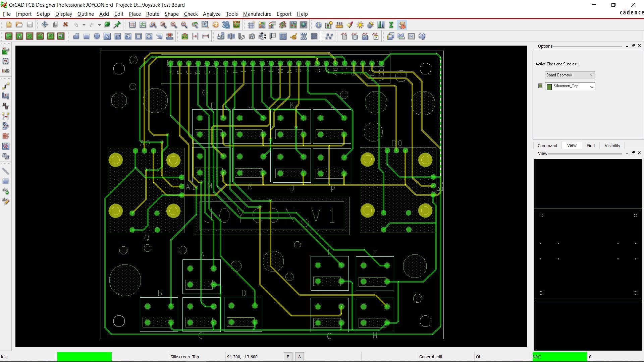Click the checkbox left of the subclass selector
The height and width of the screenshot is (362, 644).
[x=540, y=85]
